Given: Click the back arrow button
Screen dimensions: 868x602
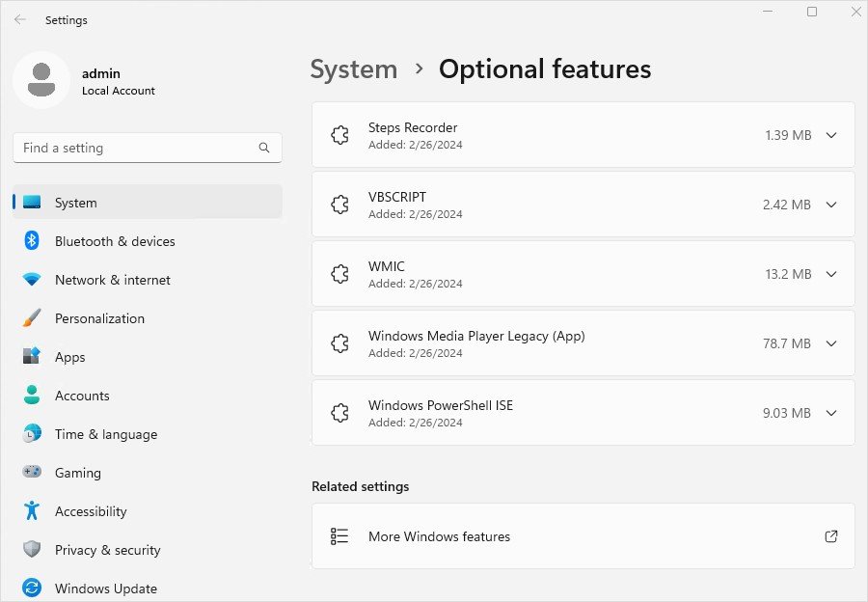Looking at the screenshot, I should (19, 19).
